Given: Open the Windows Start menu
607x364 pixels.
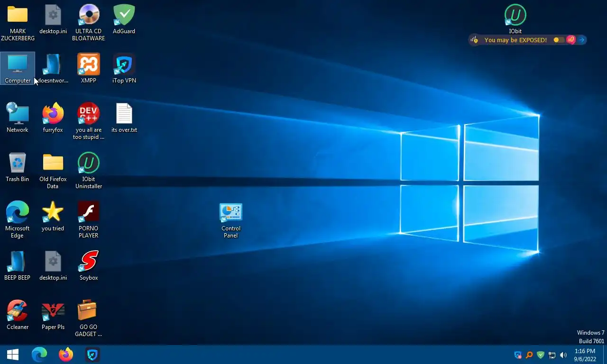Looking at the screenshot, I should pos(13,355).
